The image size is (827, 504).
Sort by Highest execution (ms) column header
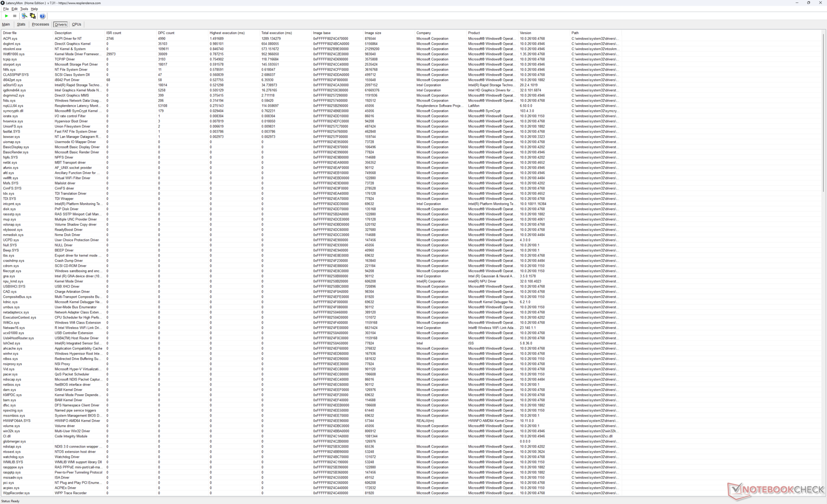pyautogui.click(x=234, y=33)
